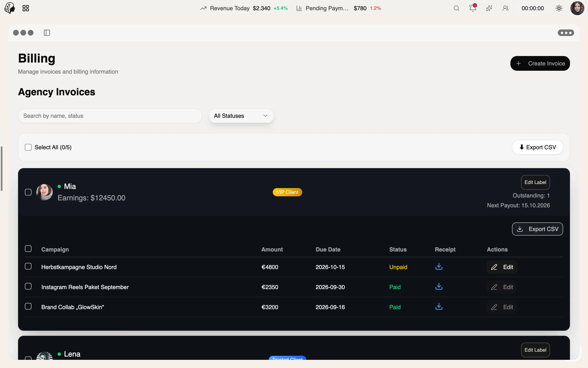Click the Revenue Today trend icon
This screenshot has height=368, width=588.
[x=203, y=8]
